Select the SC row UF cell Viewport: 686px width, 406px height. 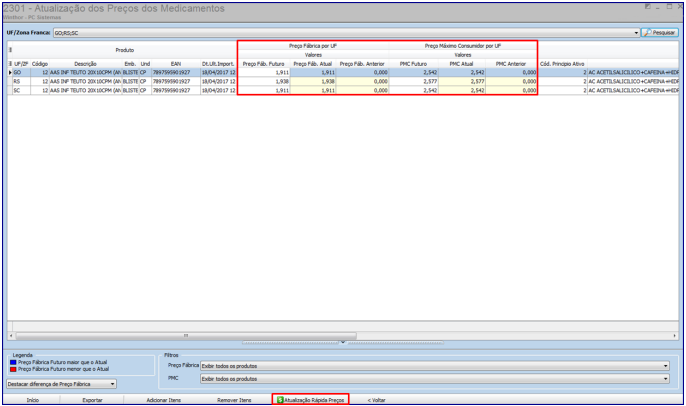coord(21,91)
